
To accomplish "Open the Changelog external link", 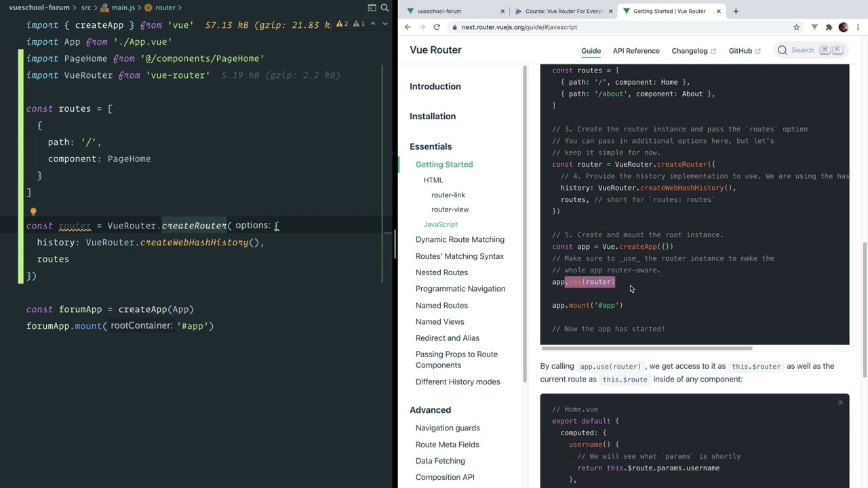I will 694,51.
